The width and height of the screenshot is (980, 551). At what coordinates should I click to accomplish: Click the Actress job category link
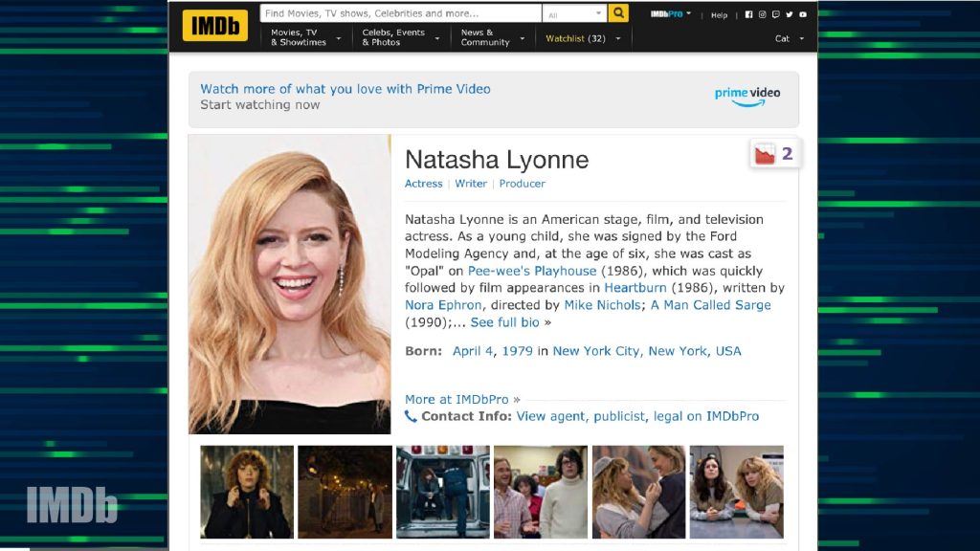coord(423,184)
